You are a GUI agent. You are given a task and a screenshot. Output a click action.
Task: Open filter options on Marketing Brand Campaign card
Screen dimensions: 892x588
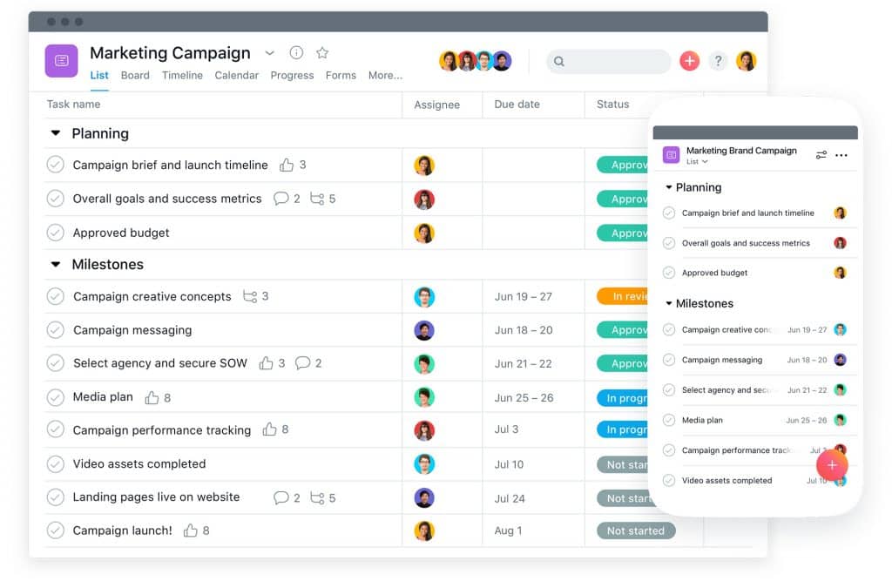click(x=821, y=155)
